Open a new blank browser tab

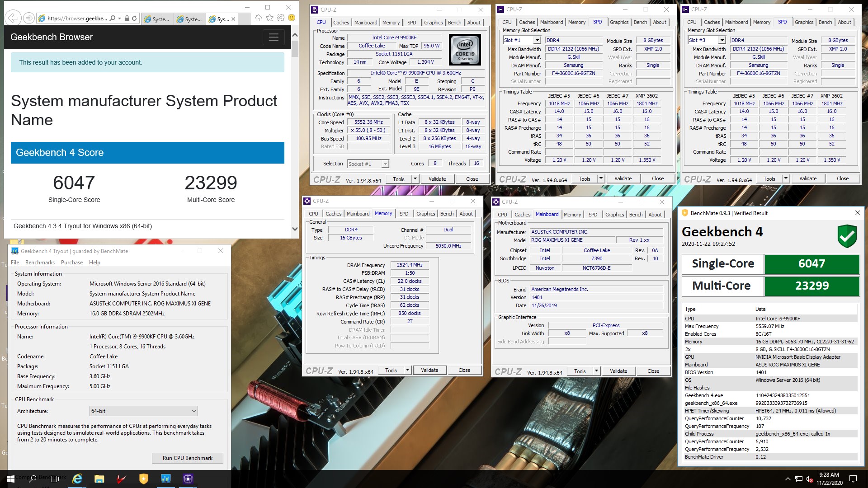coord(244,19)
